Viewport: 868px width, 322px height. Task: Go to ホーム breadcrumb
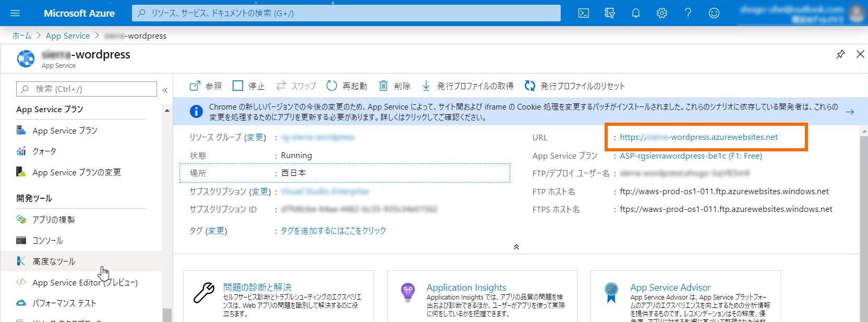click(22, 35)
